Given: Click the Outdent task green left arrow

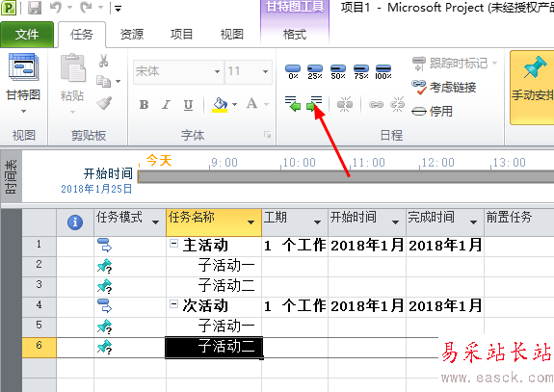Looking at the screenshot, I should [293, 104].
